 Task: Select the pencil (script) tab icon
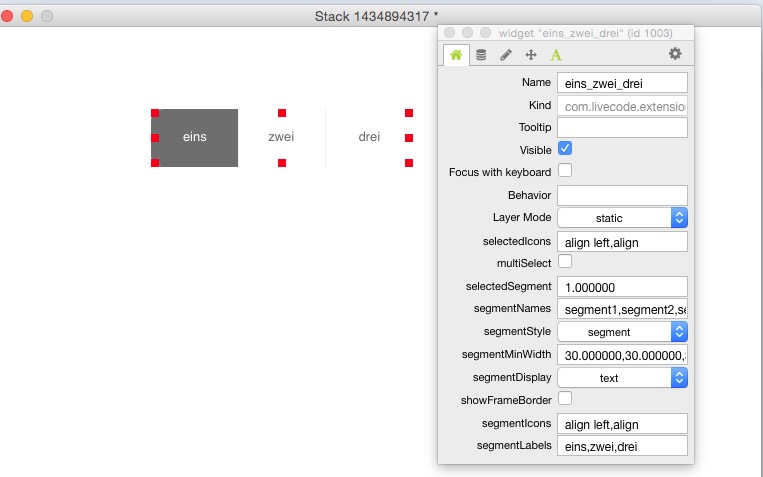[x=506, y=55]
